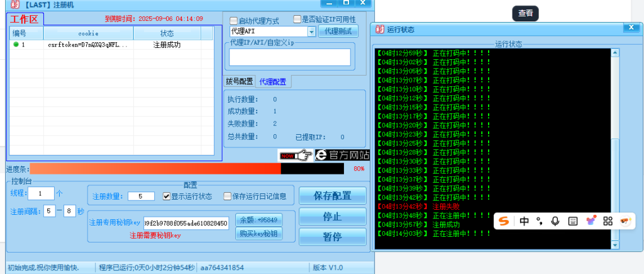Viewport: 644px width, 274px height.
Task: Click the 注册专用秘钥key input field
Action: (x=186, y=224)
